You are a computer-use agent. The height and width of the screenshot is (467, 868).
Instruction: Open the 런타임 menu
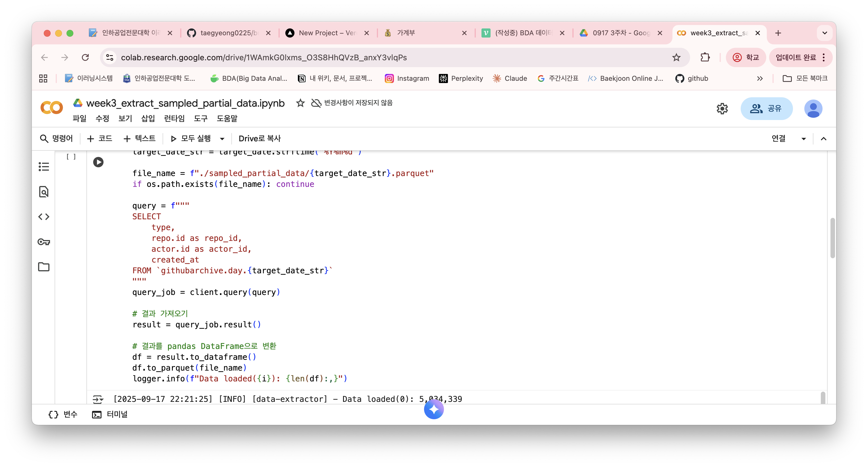pyautogui.click(x=174, y=118)
